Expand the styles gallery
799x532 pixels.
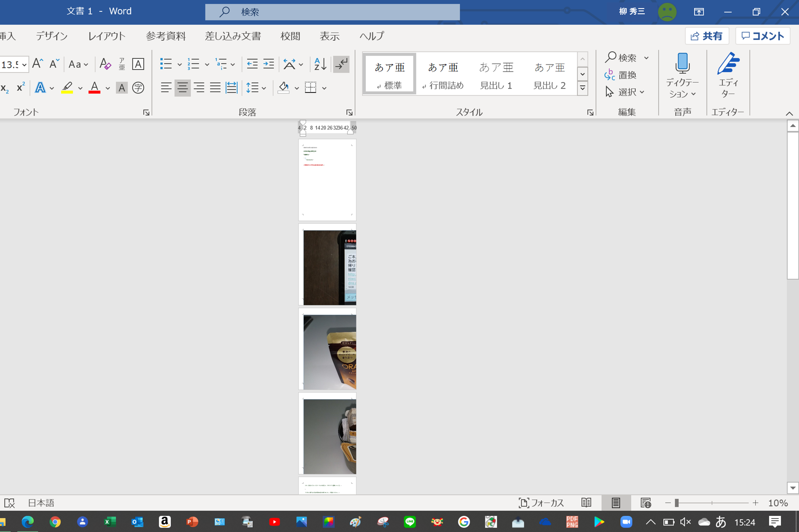[583, 88]
